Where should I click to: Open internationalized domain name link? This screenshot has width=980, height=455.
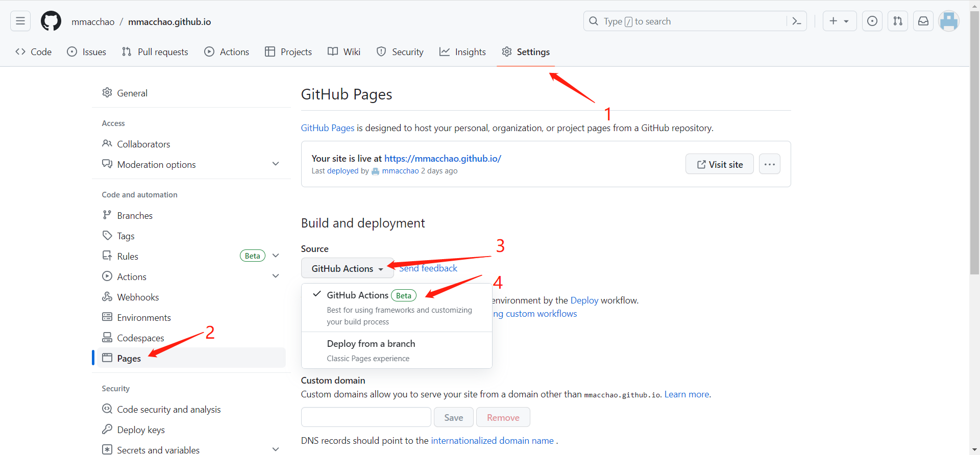[493, 441]
